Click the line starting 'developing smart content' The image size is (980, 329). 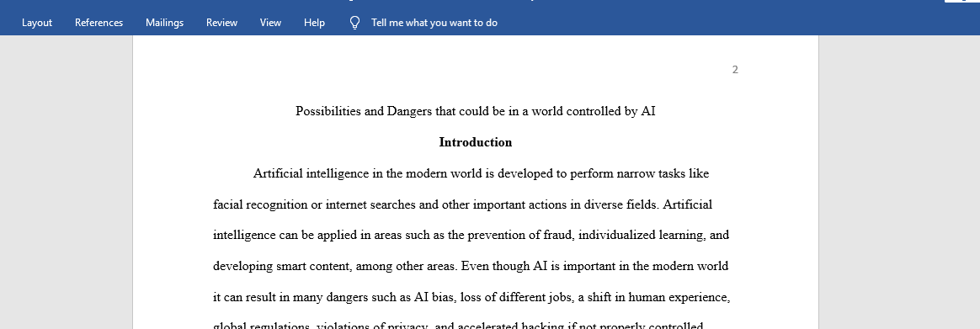(x=471, y=267)
